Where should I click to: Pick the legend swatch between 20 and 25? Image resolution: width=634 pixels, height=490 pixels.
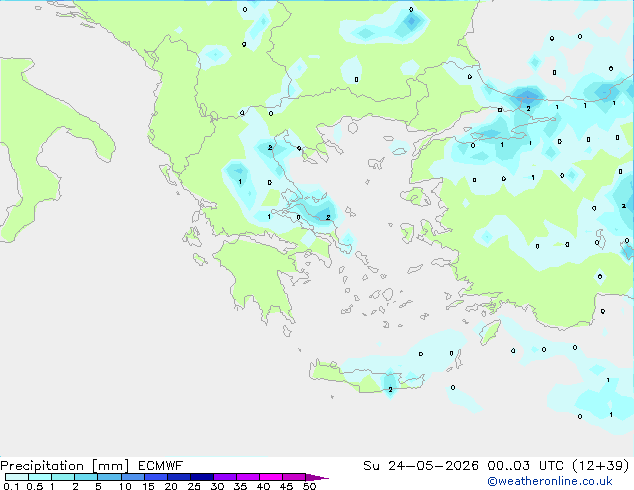[179, 477]
